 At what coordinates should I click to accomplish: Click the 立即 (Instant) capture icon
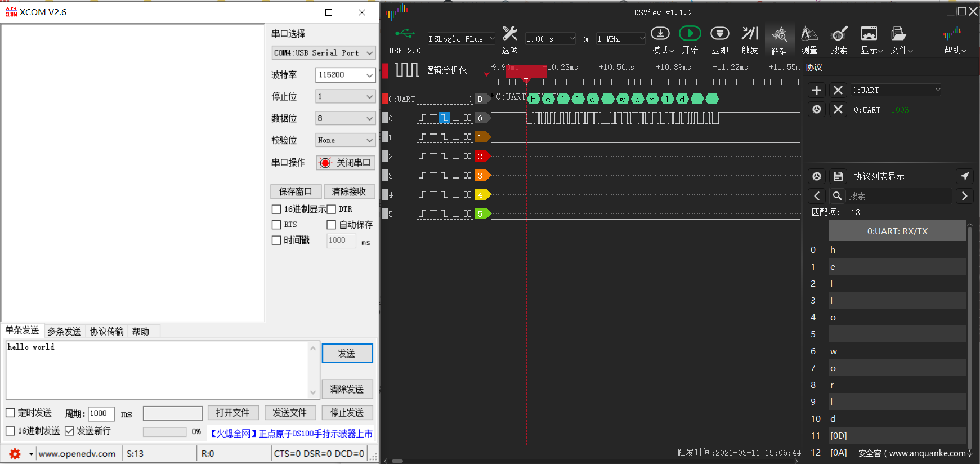click(x=719, y=34)
